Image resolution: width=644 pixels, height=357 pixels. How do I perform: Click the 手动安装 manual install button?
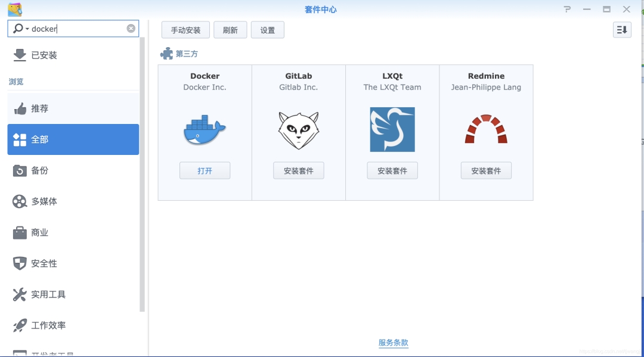point(185,30)
